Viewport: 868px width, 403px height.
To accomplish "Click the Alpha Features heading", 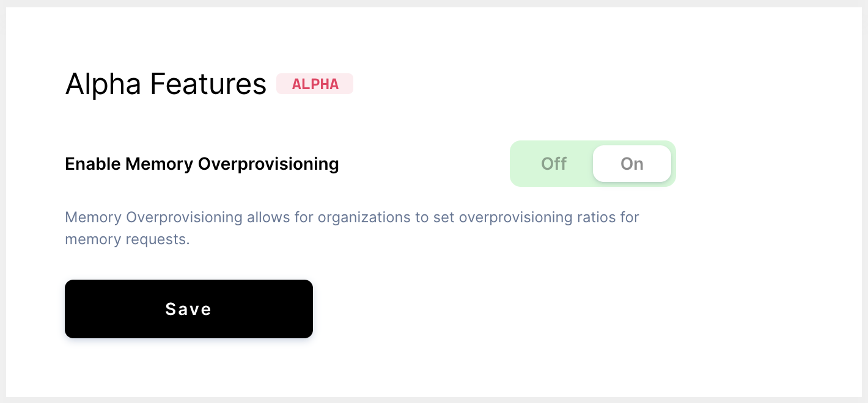I will [166, 84].
